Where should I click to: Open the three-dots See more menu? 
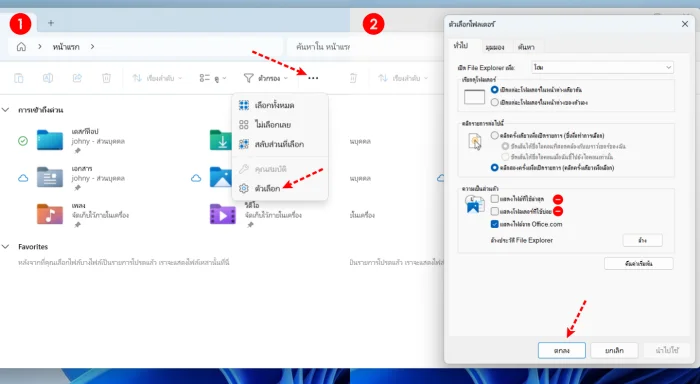click(x=313, y=78)
